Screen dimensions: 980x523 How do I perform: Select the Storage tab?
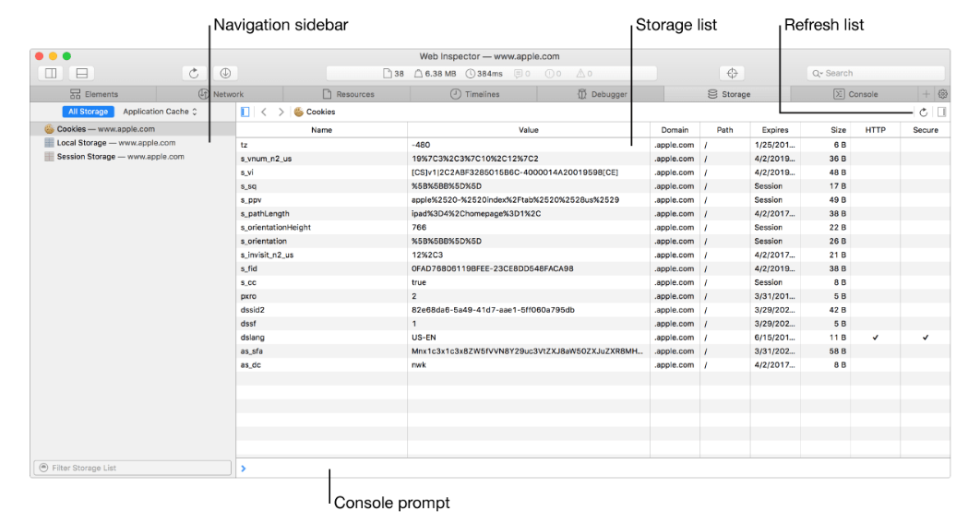coord(728,94)
